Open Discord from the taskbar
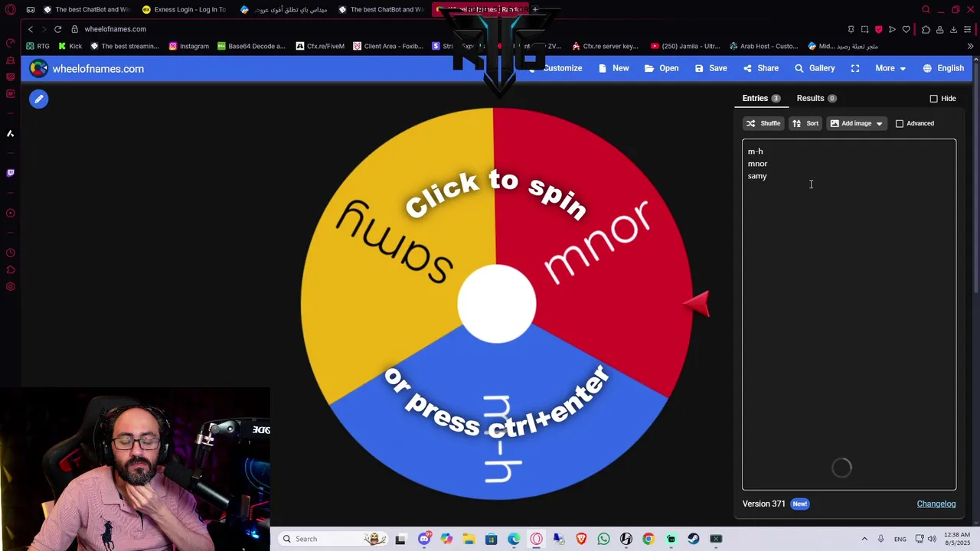 (424, 539)
